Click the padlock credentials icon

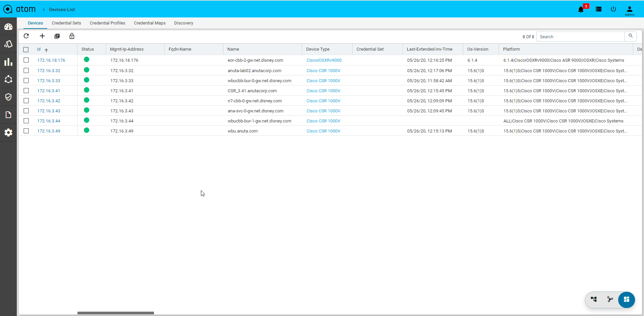72,36
